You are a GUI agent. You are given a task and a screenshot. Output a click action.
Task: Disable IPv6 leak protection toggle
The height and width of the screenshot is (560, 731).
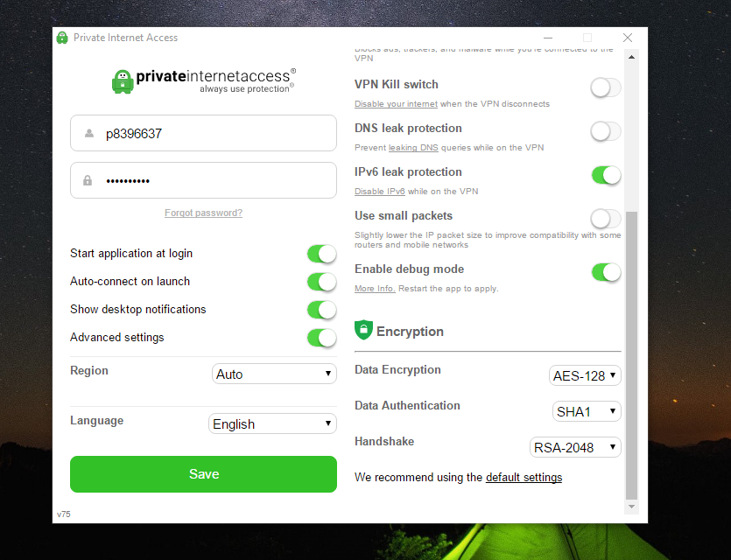tap(606, 176)
